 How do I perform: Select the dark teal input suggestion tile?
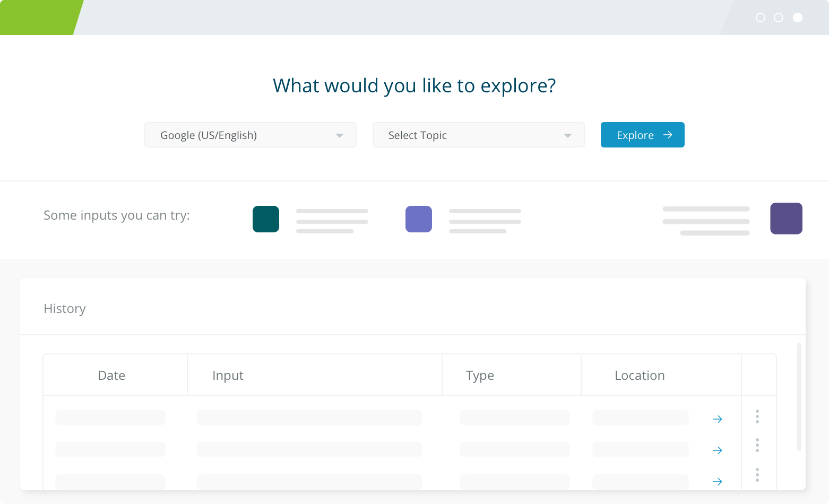(266, 219)
